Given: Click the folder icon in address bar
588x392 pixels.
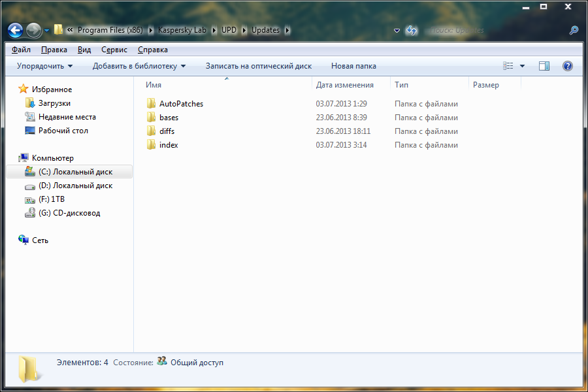Looking at the screenshot, I should pyautogui.click(x=58, y=29).
